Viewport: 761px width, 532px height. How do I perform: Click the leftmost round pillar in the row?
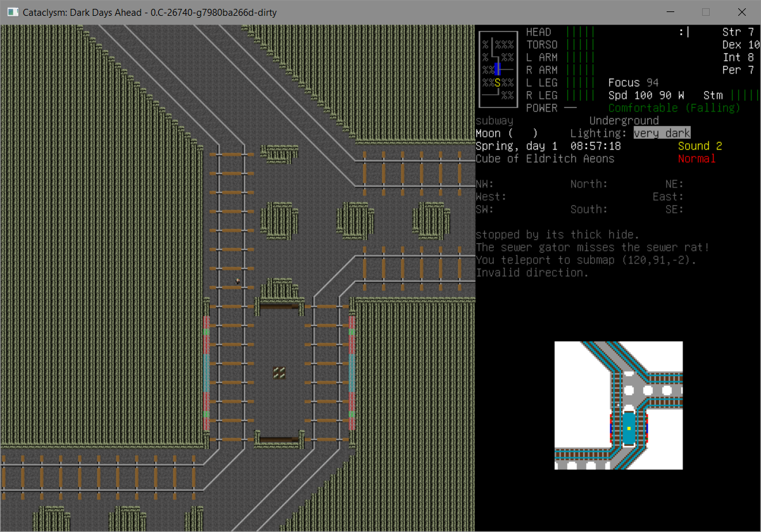tap(279, 220)
